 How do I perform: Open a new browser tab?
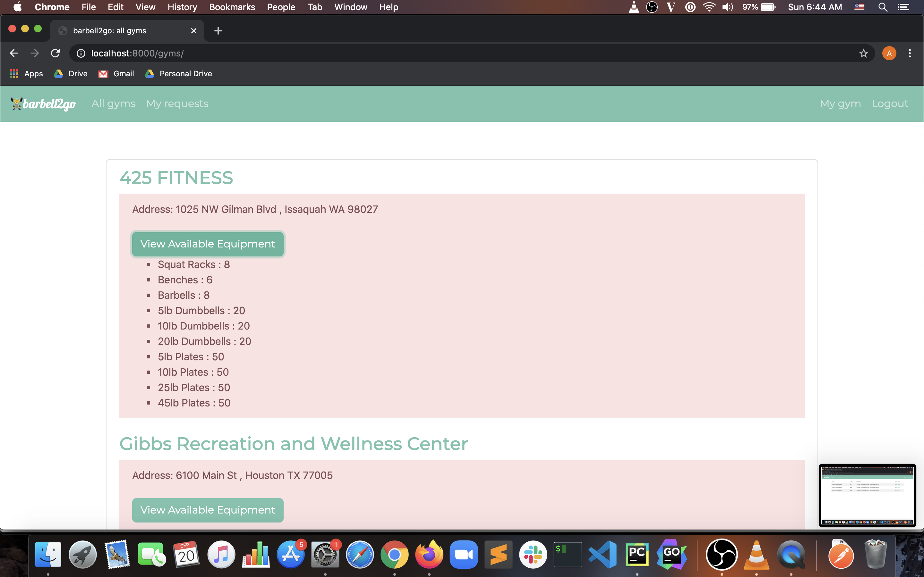tap(218, 31)
